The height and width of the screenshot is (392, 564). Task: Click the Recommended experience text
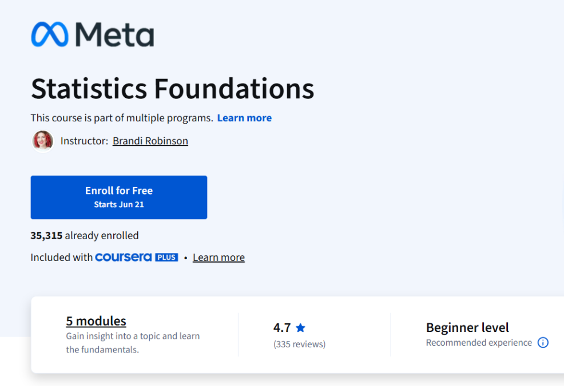pos(478,342)
